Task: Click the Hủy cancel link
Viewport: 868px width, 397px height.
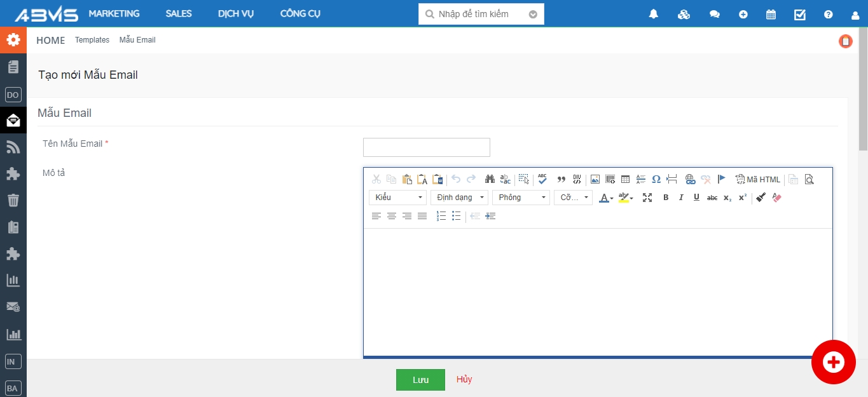Action: pyautogui.click(x=464, y=379)
